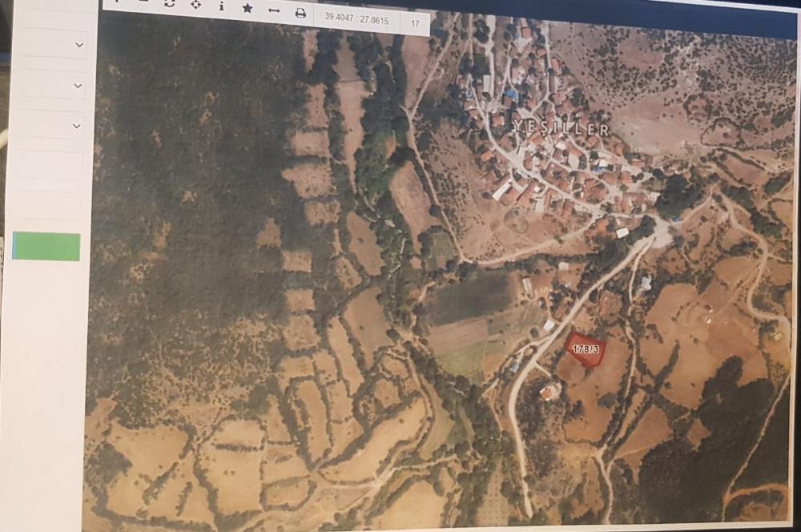Screen dimensions: 801x532
Task: Enable the distance measuring arrows tool
Action: pos(275,11)
